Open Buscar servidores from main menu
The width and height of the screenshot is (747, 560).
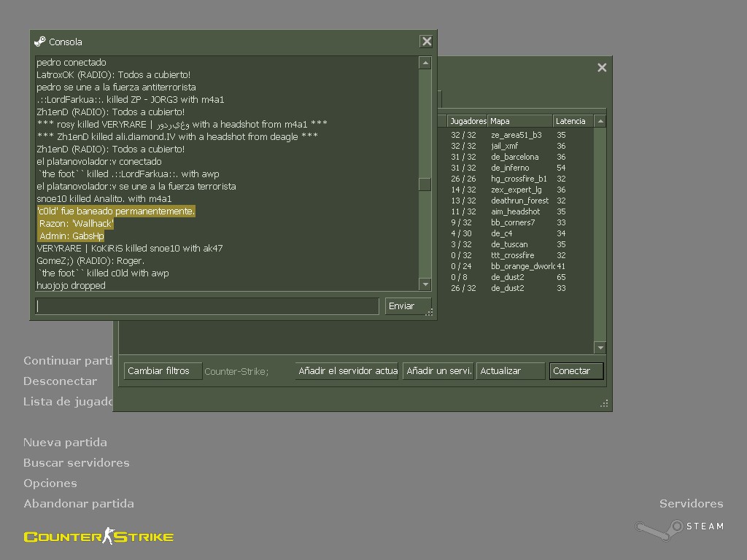point(76,463)
